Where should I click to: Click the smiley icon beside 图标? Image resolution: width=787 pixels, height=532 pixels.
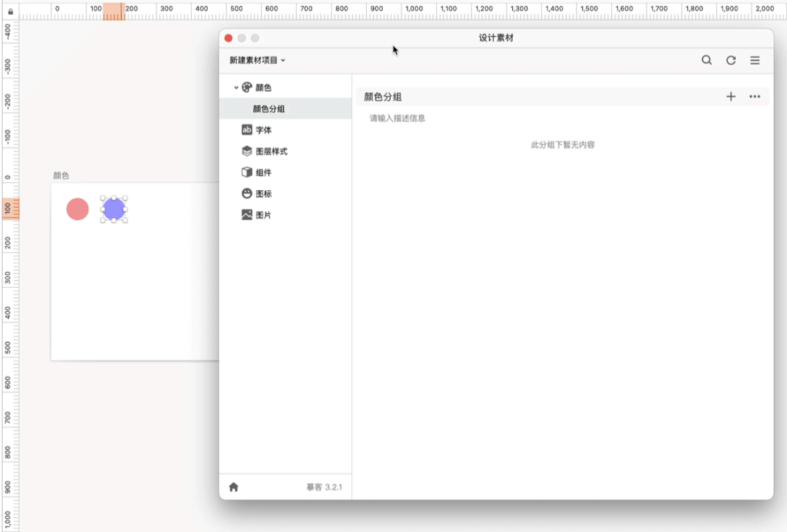click(x=247, y=194)
